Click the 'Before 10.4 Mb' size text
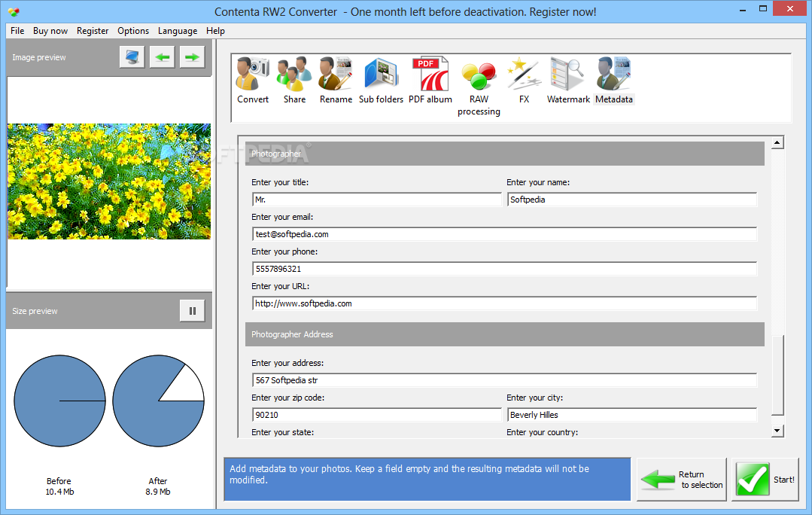 click(59, 486)
